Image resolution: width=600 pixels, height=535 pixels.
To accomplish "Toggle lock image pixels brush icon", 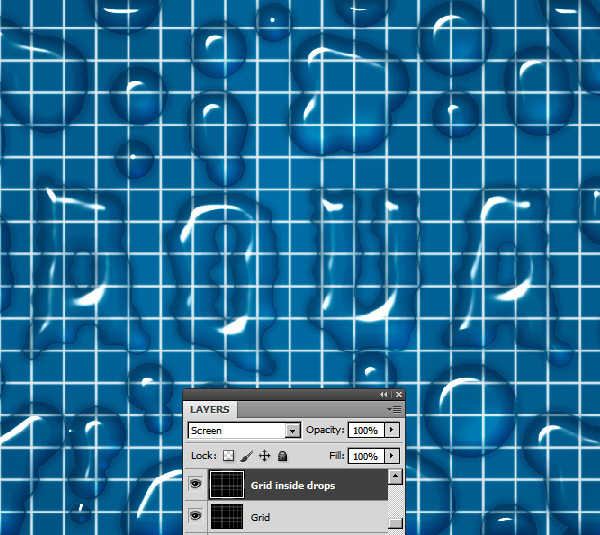I will click(247, 456).
